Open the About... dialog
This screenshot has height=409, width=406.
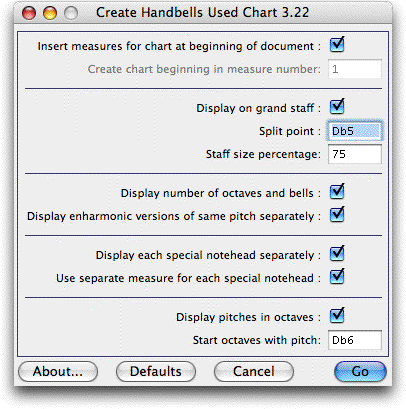(x=58, y=372)
